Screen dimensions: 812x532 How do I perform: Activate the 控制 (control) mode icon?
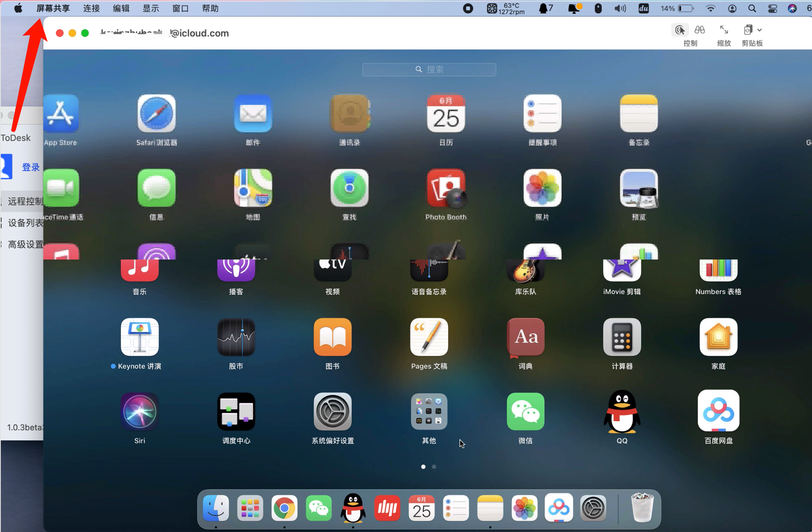(680, 30)
